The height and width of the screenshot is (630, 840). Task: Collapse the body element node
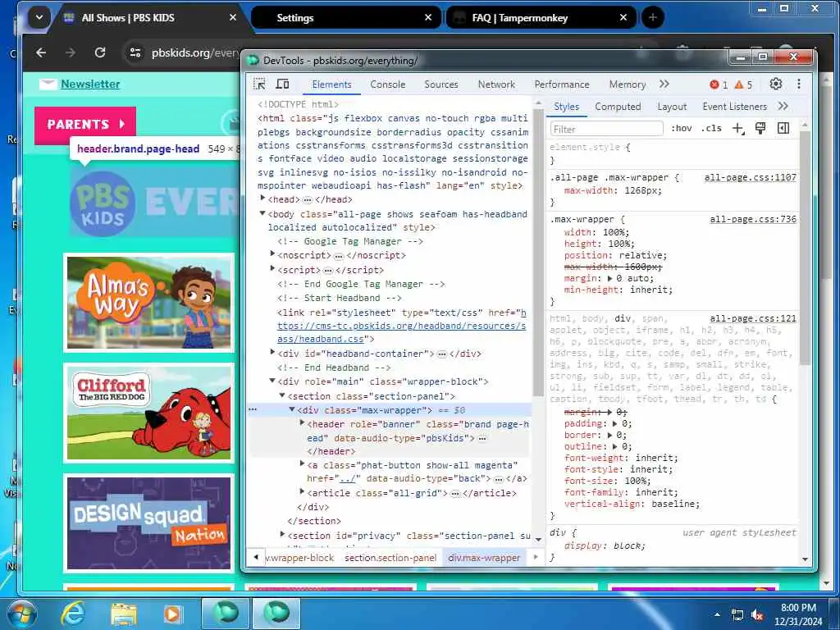262,213
